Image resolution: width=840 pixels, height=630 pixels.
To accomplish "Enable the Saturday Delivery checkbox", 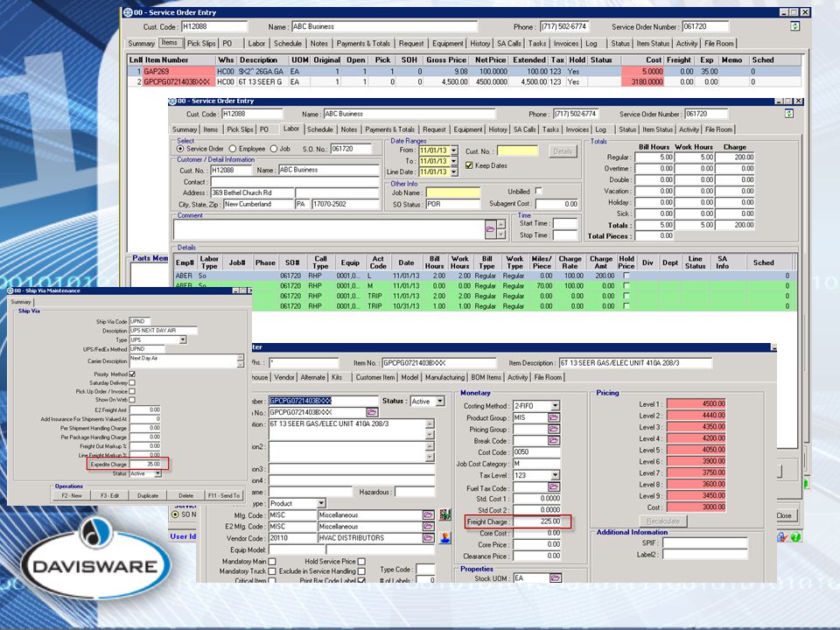I will coord(132,382).
